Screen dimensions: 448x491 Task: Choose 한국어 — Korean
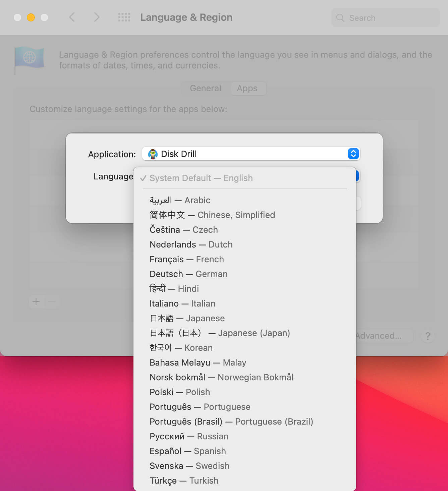[x=245, y=348]
